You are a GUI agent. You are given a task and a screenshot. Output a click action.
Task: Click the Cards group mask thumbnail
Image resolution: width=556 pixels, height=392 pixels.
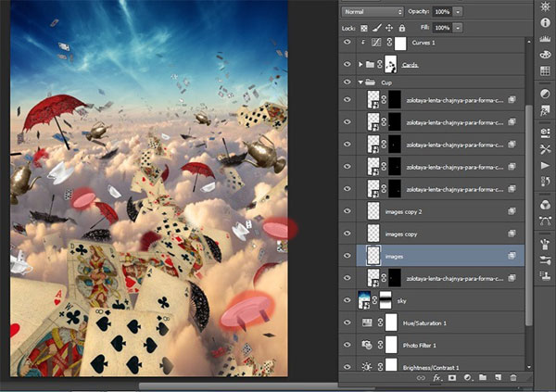pyautogui.click(x=391, y=65)
